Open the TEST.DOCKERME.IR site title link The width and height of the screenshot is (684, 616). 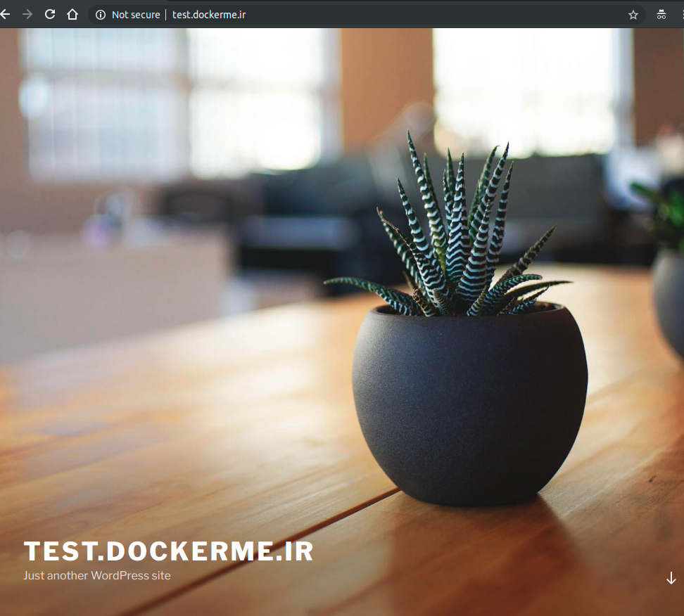tap(168, 551)
